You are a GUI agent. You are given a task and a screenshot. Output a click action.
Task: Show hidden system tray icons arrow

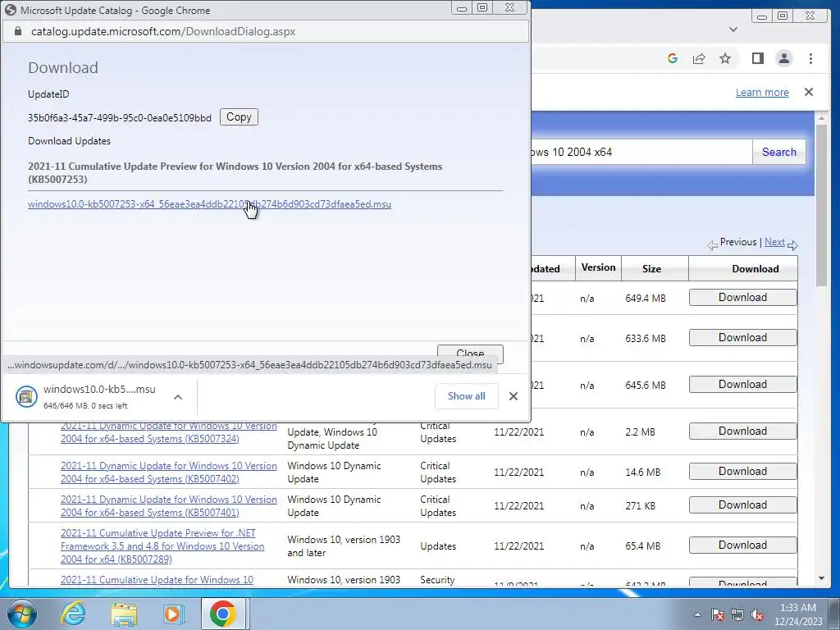point(697,614)
